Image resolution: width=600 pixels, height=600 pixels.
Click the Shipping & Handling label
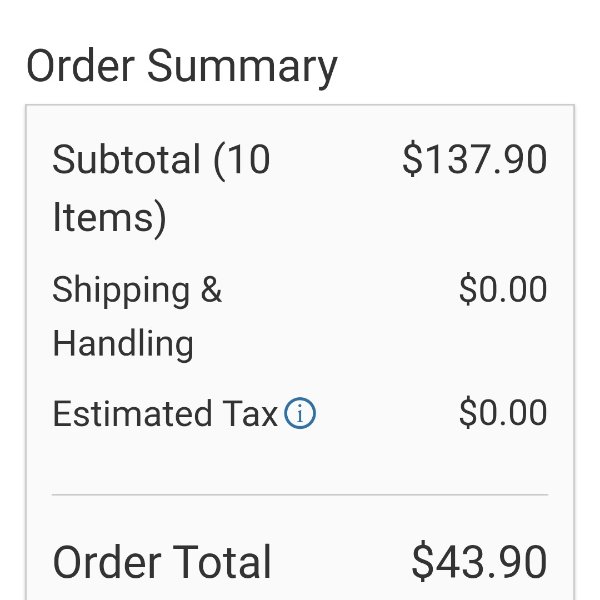137,317
